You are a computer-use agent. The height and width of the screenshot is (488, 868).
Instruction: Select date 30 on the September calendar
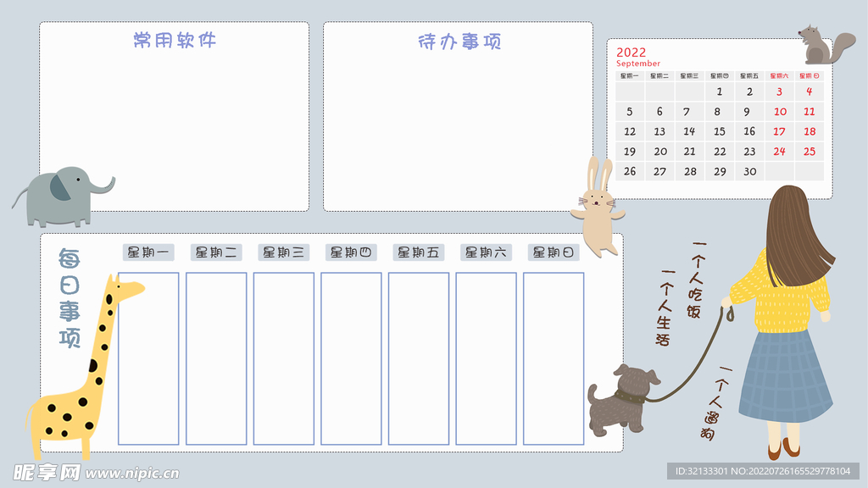[748, 171]
